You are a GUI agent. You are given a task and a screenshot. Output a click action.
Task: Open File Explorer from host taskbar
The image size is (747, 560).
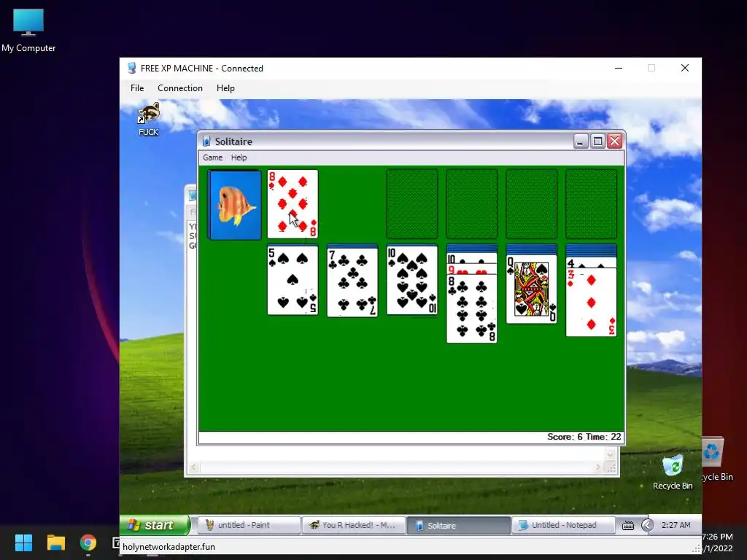click(x=55, y=542)
